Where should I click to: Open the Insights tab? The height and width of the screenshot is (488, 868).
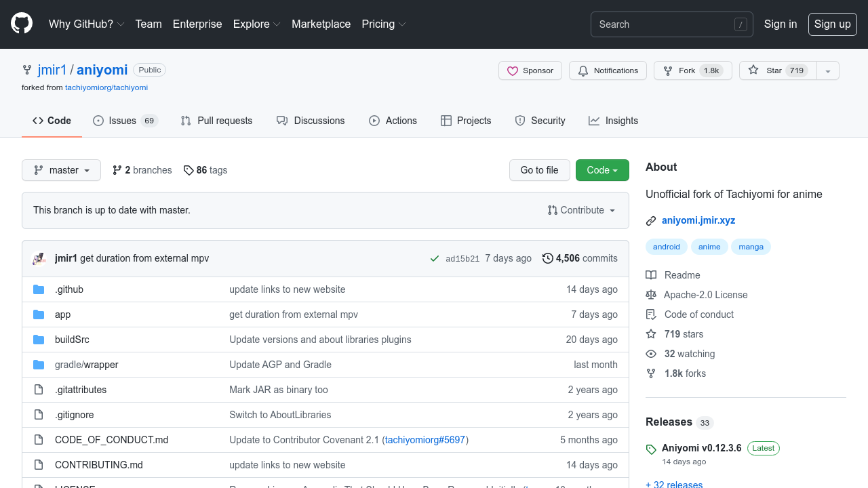point(613,121)
